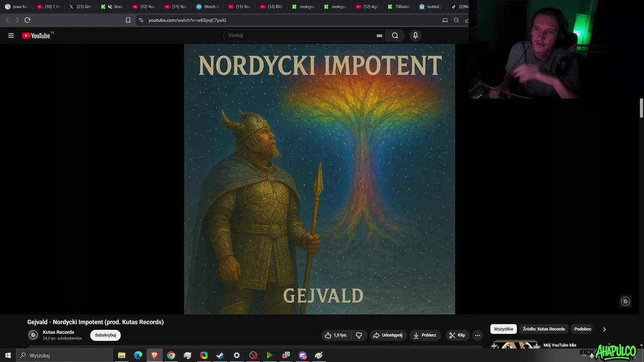
Task: Go forward in browser history
Action: click(17, 20)
